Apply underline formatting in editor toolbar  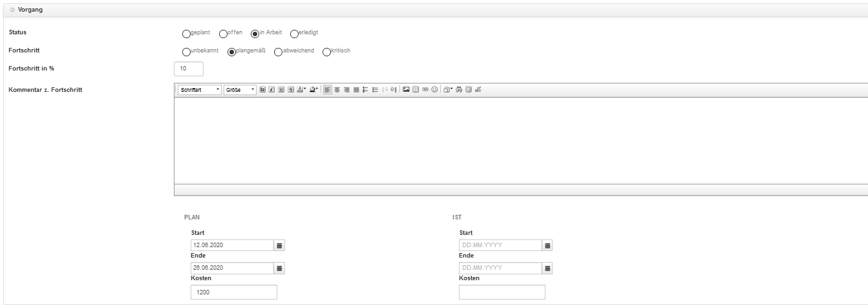(x=282, y=90)
